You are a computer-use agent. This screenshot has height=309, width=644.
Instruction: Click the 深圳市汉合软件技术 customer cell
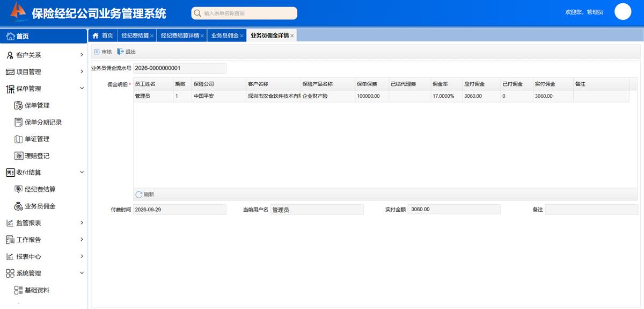(x=273, y=96)
